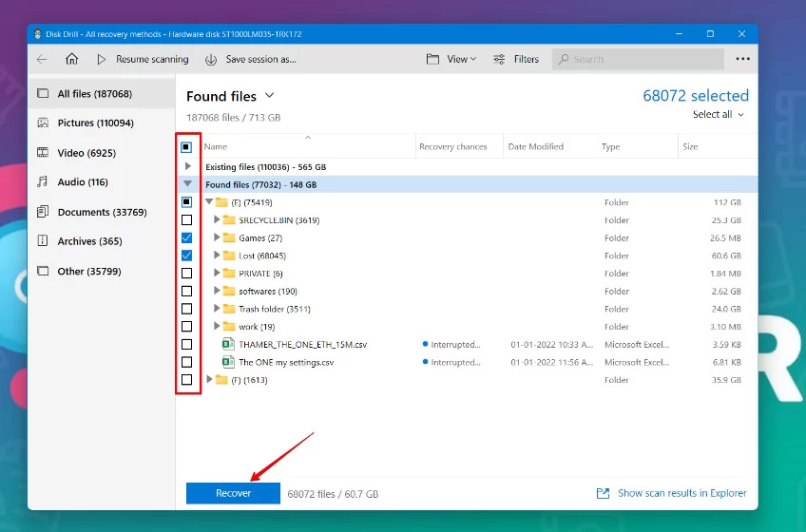806x532 pixels.
Task: Open Show scan results in Explorer
Action: coord(681,493)
